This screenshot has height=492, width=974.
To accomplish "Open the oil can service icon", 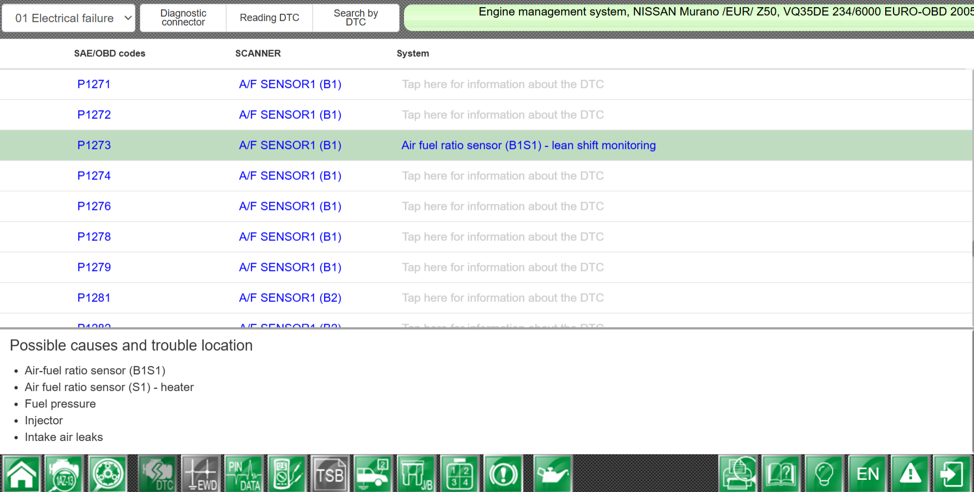I will click(x=552, y=473).
